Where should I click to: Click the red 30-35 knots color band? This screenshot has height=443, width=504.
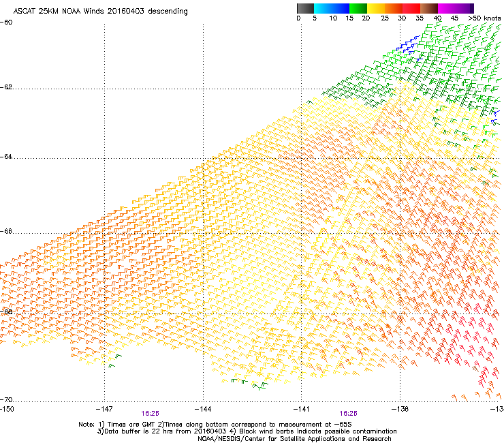(411, 8)
